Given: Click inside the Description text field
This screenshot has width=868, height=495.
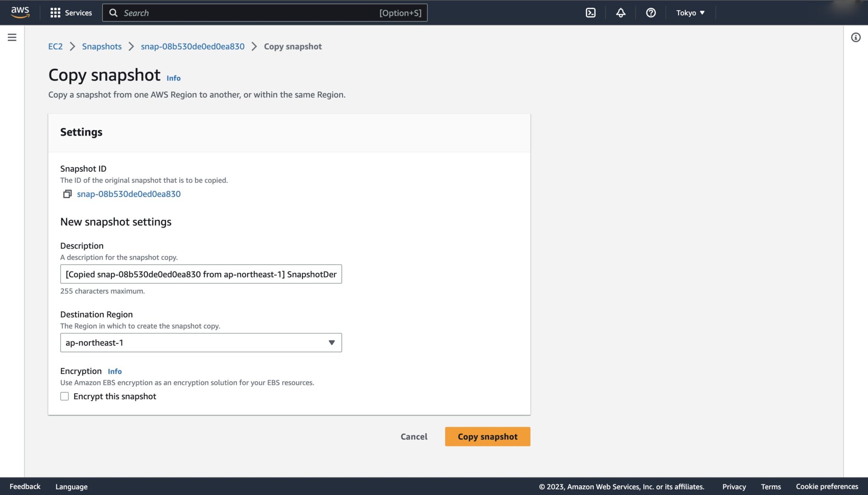Looking at the screenshot, I should pos(201,274).
